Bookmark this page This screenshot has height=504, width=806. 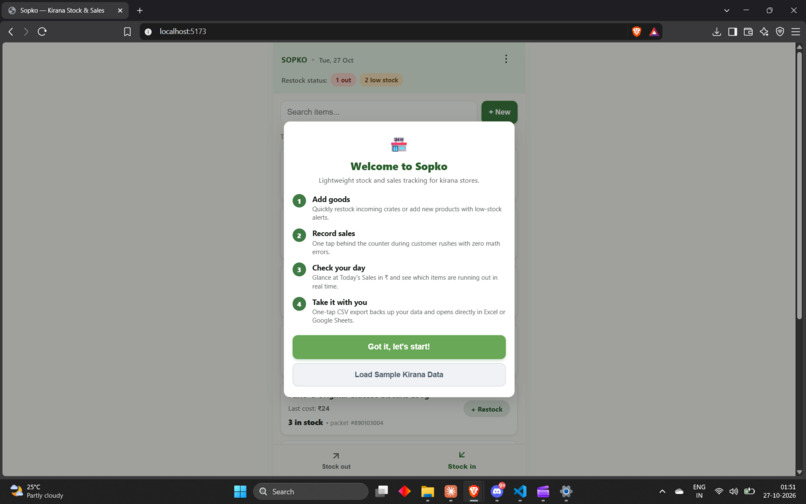point(127,31)
